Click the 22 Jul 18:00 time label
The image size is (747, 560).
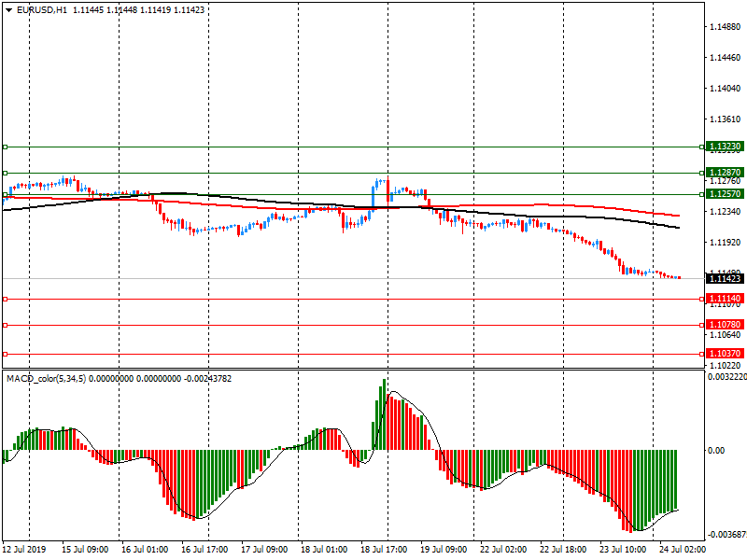(563, 549)
